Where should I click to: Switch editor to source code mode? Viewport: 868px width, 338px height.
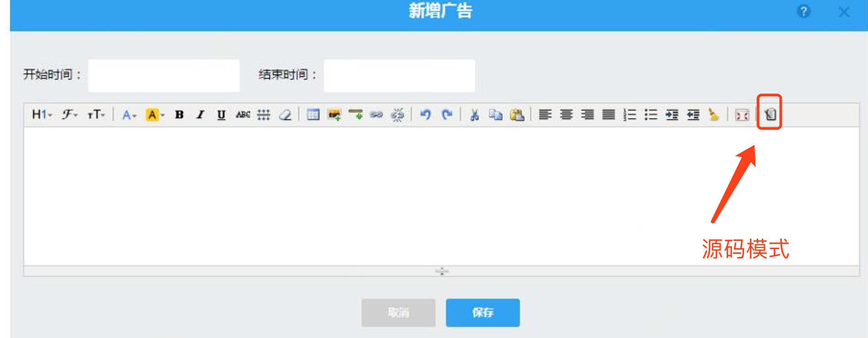click(x=770, y=114)
